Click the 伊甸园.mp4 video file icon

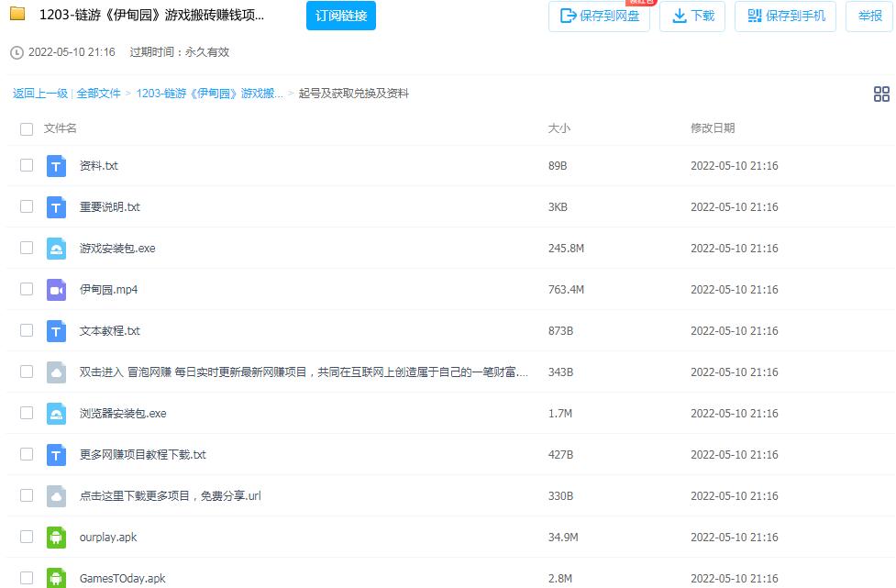pos(57,290)
